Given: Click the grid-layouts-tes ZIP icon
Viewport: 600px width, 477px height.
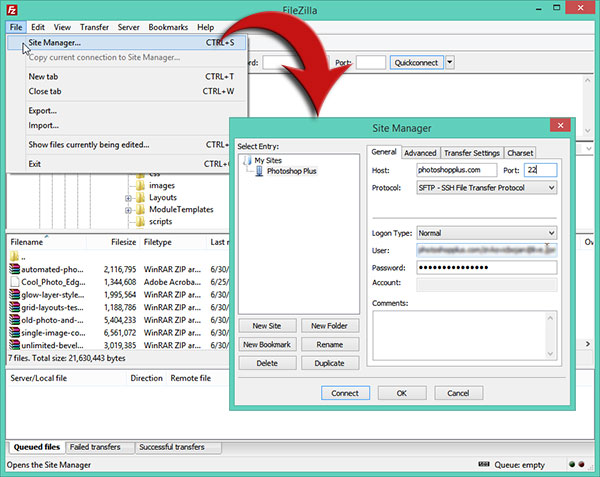Looking at the screenshot, I should 14,307.
